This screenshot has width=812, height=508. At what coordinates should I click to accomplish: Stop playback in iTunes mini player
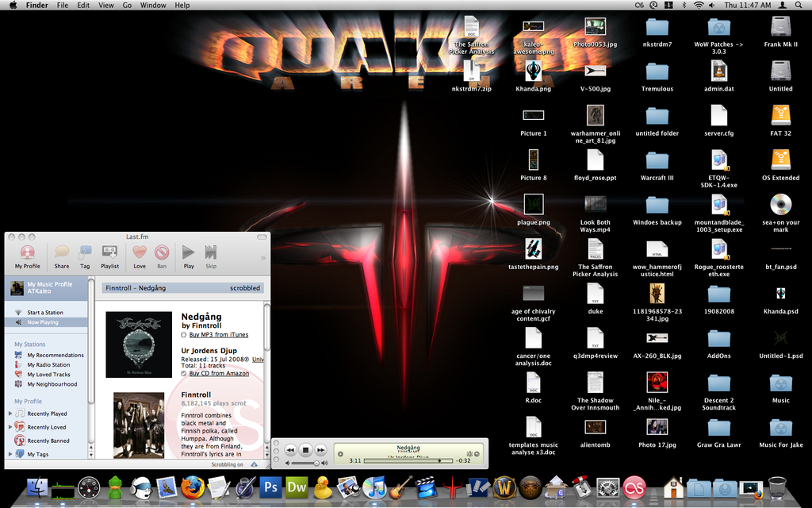(x=305, y=450)
